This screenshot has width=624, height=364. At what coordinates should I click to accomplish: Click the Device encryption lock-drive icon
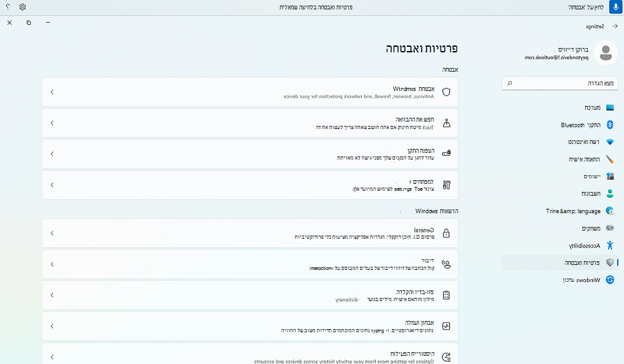[447, 153]
